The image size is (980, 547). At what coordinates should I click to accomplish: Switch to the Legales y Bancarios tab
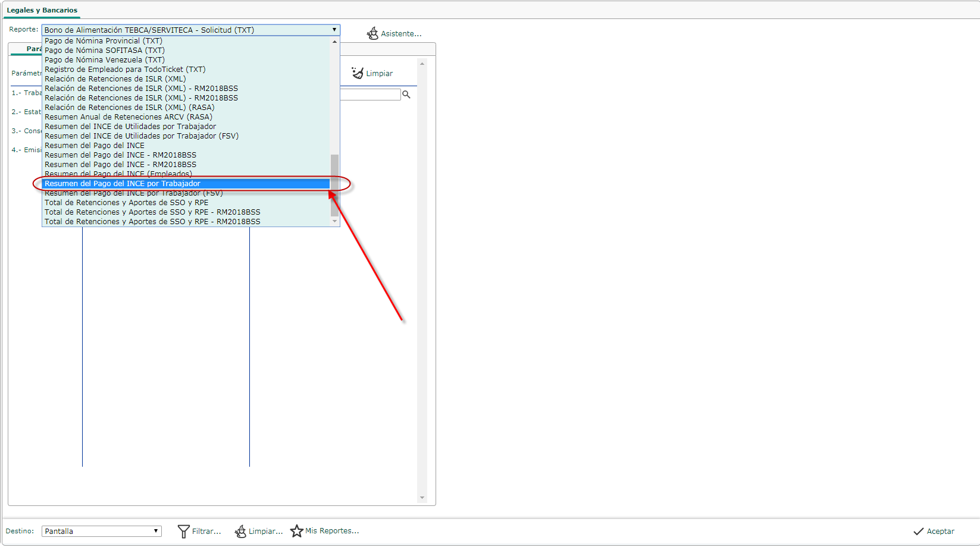click(42, 10)
